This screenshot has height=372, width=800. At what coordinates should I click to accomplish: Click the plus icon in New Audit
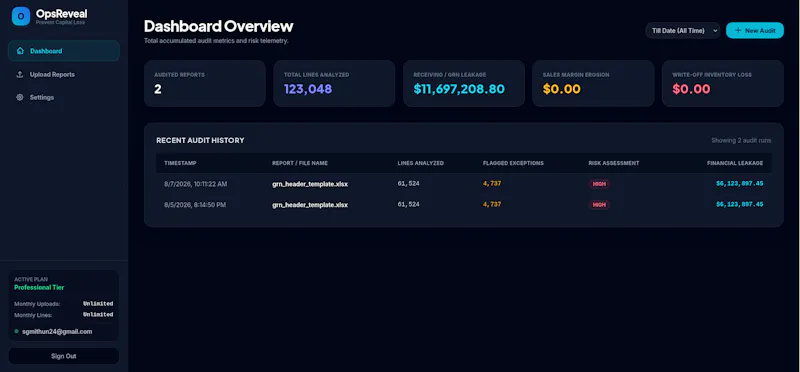tap(738, 31)
